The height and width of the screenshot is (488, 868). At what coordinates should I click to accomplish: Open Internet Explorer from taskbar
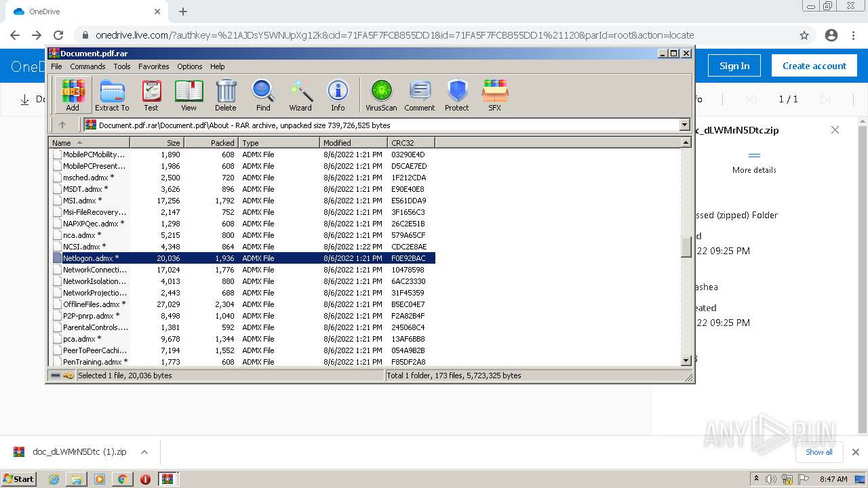(x=54, y=479)
